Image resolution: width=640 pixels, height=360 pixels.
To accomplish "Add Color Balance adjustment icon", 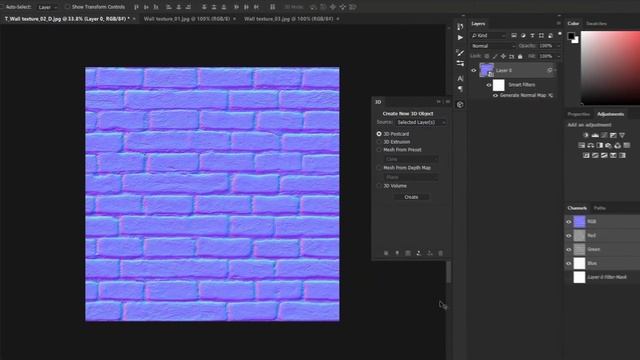I will point(591,145).
